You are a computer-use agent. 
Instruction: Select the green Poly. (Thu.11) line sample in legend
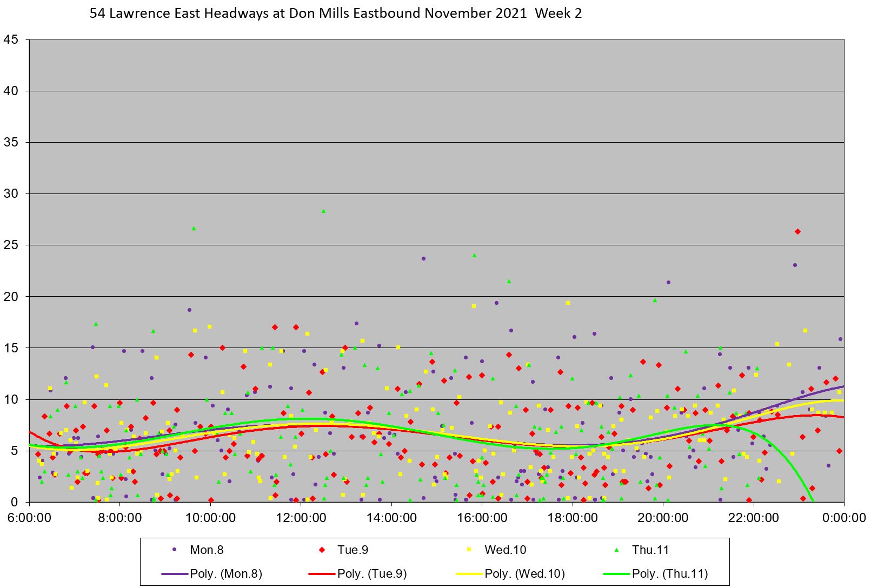tap(616, 574)
